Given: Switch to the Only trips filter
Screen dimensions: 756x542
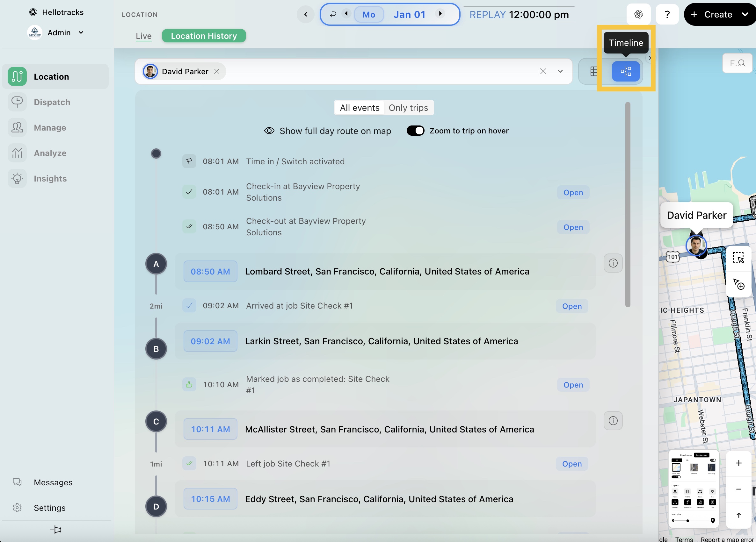Looking at the screenshot, I should pyautogui.click(x=408, y=108).
